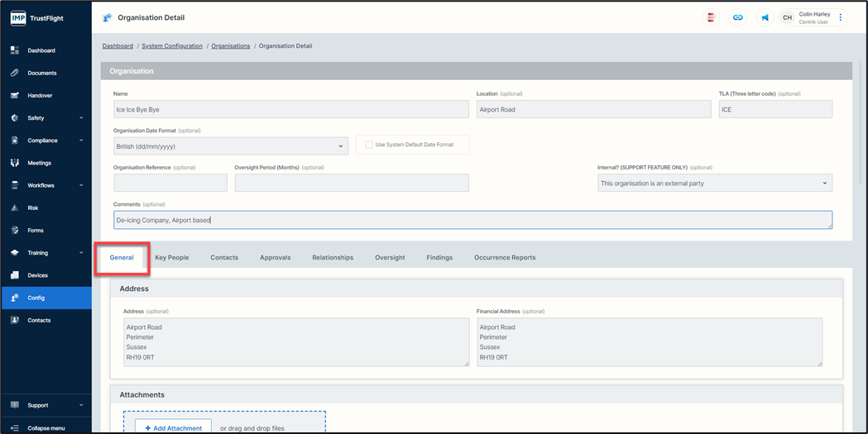Open the Devices icon in sidebar
The height and width of the screenshot is (434, 868).
pyautogui.click(x=14, y=275)
